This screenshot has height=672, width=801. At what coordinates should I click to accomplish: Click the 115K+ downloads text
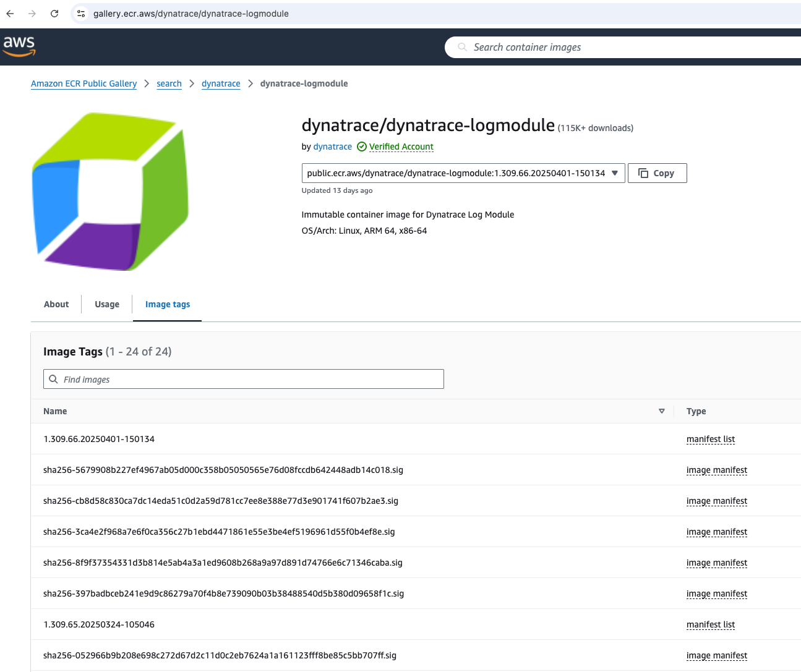click(x=596, y=128)
